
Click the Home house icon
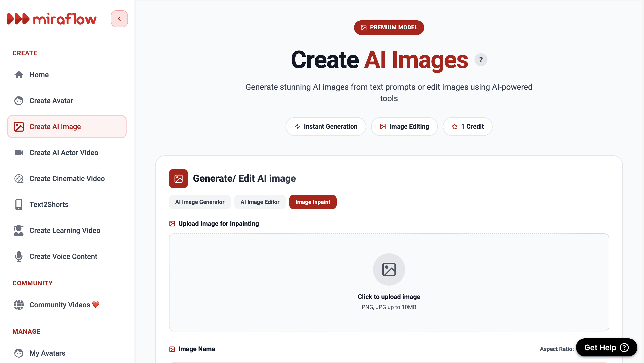pyautogui.click(x=19, y=75)
